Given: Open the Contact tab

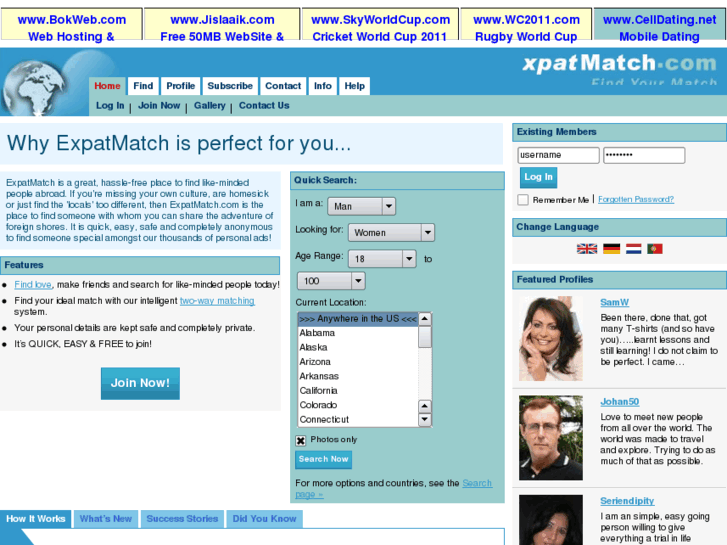Looking at the screenshot, I should (x=283, y=86).
